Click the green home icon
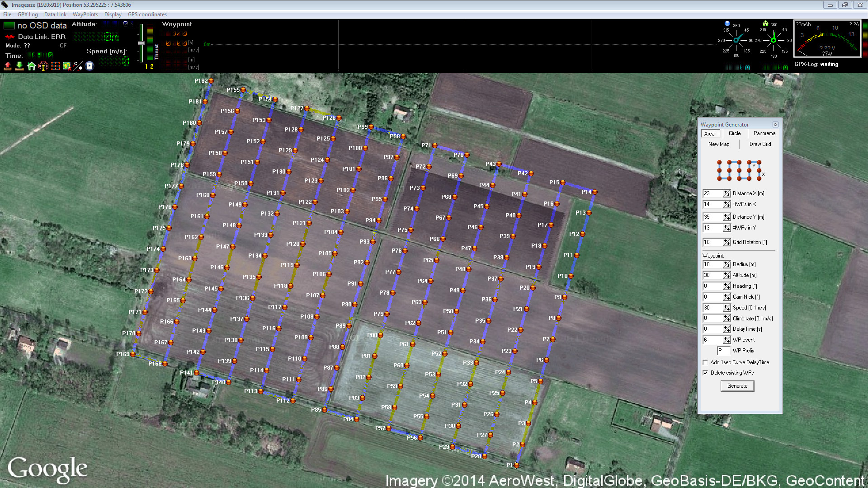Image resolution: width=868 pixels, height=488 pixels. point(31,66)
